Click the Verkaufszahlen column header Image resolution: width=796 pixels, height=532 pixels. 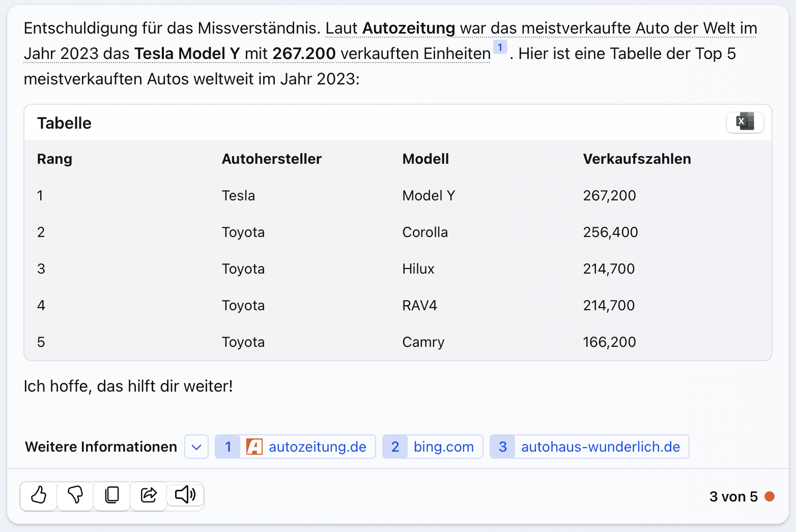coord(637,159)
